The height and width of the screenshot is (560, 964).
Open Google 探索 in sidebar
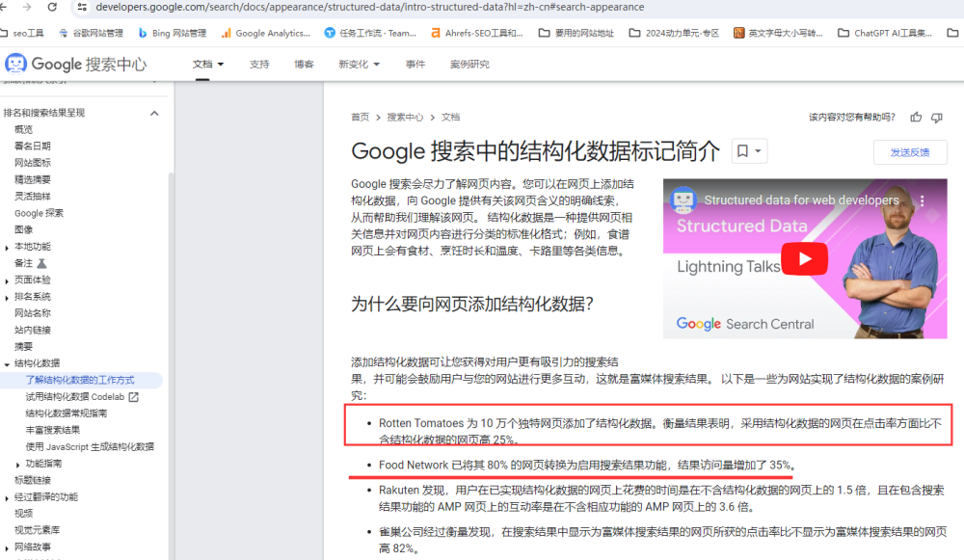39,213
